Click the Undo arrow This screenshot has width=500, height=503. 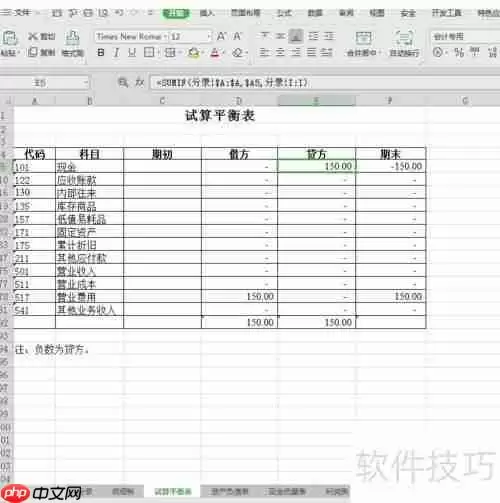point(119,13)
